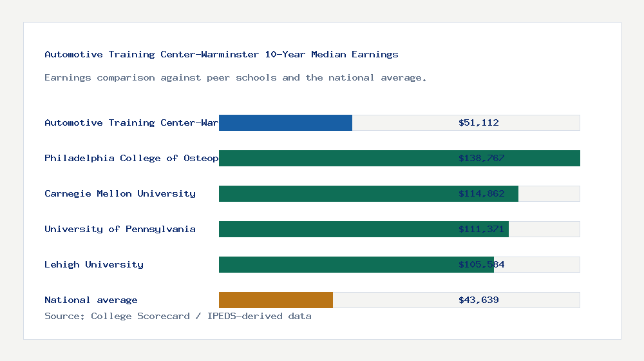Click the $51,112 value
Viewport: 644px width, 361px height.
click(478, 122)
